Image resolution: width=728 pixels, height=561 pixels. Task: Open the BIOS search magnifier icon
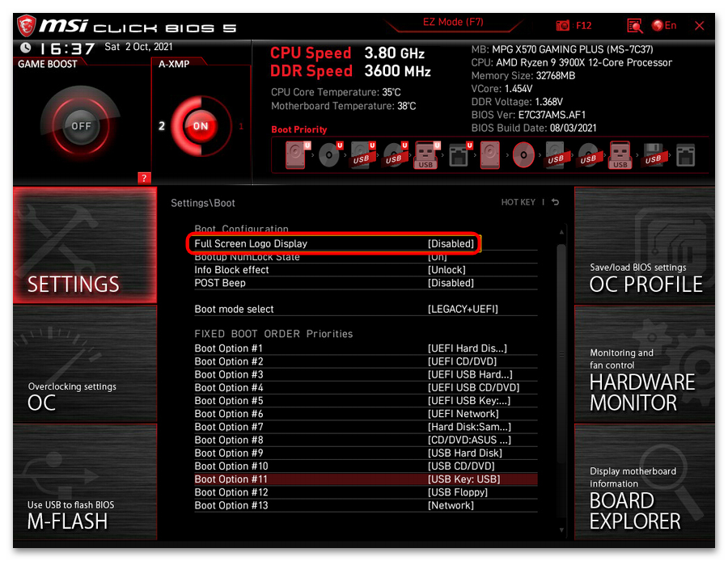point(634,26)
